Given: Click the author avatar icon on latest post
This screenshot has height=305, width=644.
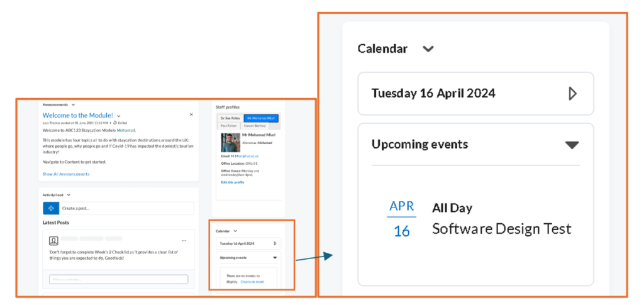Looking at the screenshot, I should coord(53,241).
